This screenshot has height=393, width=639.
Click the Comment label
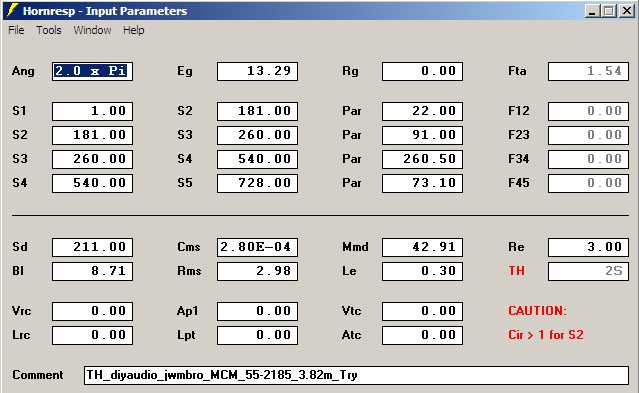37,375
